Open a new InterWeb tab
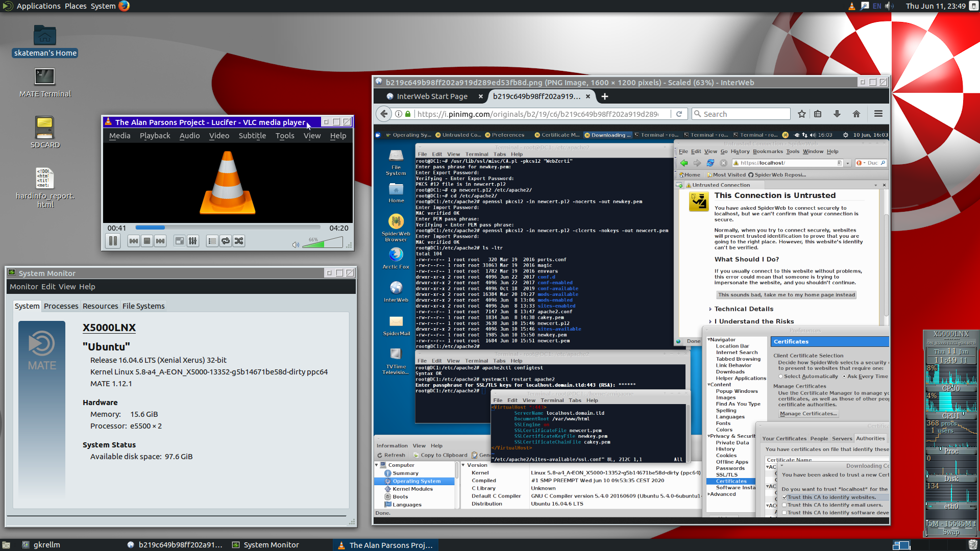Screen dimensions: 980x551 [x=605, y=96]
